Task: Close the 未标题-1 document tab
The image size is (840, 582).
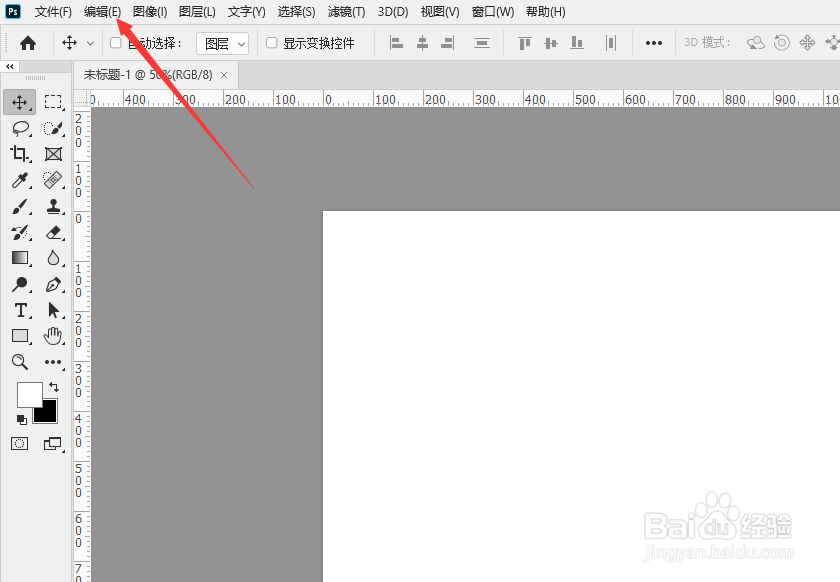Action: point(224,75)
